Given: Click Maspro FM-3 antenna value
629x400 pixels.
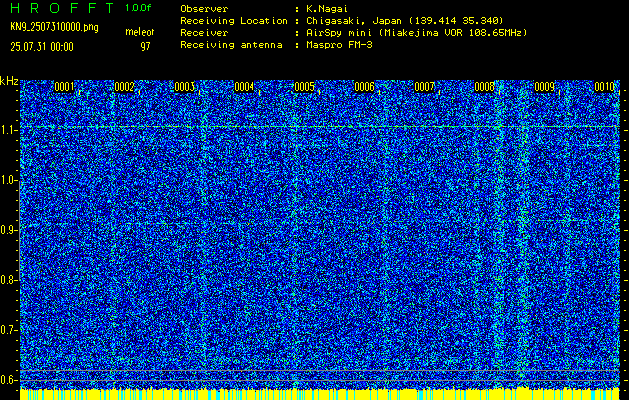Looking at the screenshot, I should coord(339,45).
